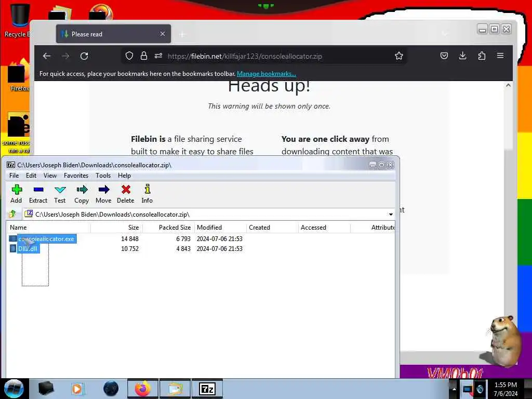Open the Firefox desktop shortcut
This screenshot has width=532, height=399.
tap(18, 75)
